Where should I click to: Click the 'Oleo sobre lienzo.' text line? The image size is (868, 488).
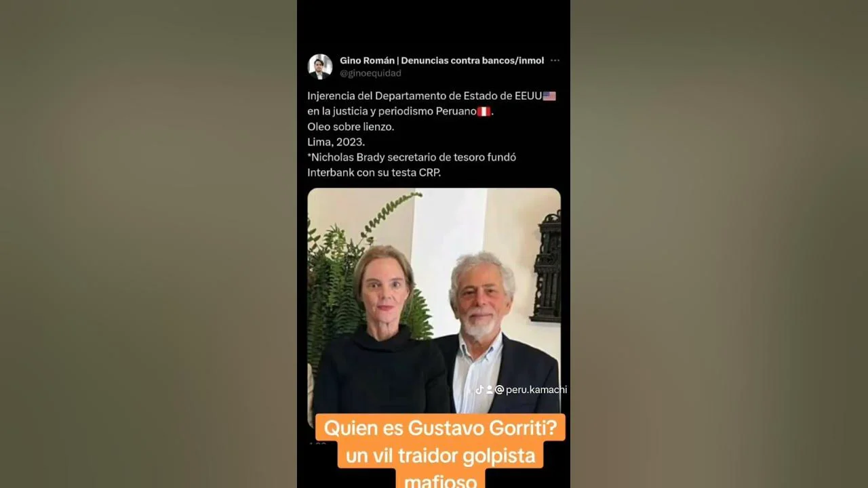click(351, 127)
